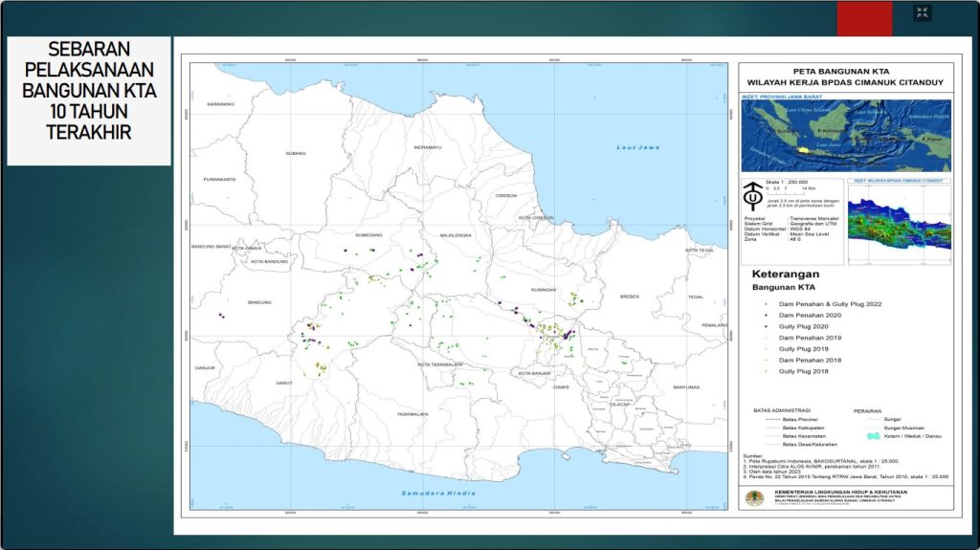Select the 'Dam Penahan 2020' legend entry

click(810, 315)
